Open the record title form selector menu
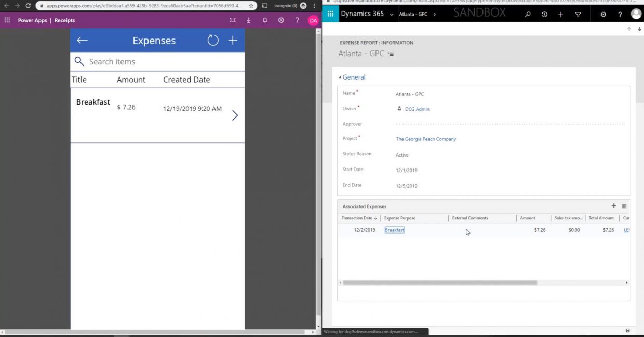644x337 pixels. pyautogui.click(x=391, y=54)
